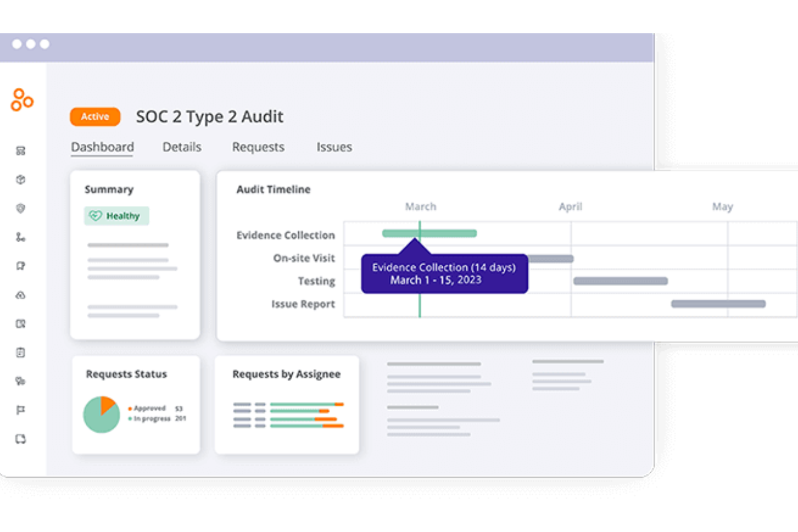Select the Dashboard tab
Screen dimensions: 798x532
[x=102, y=147]
